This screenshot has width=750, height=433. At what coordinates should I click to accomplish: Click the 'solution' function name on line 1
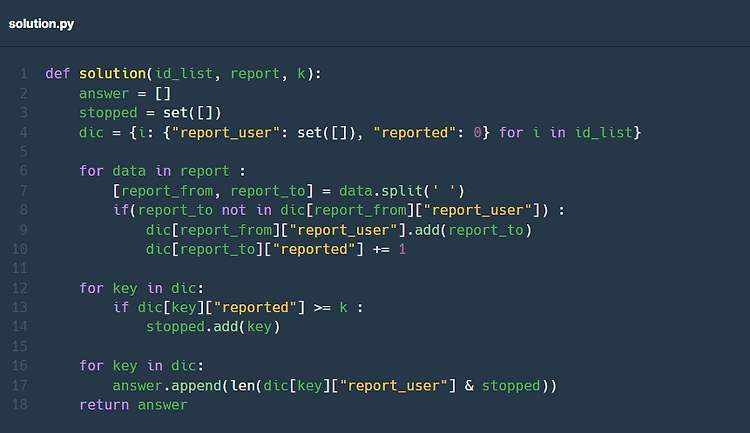[112, 74]
